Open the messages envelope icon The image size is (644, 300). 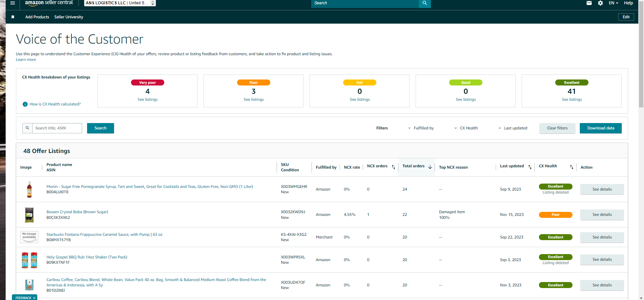(x=589, y=3)
